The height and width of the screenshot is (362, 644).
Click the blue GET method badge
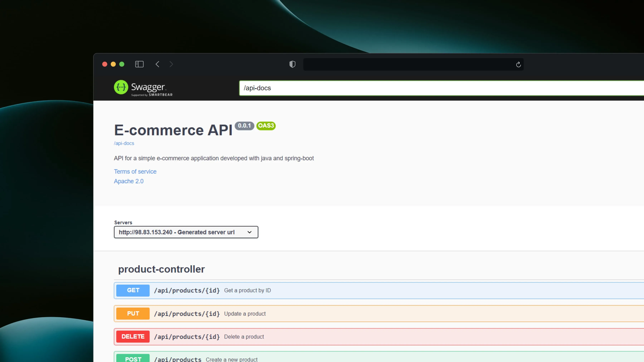pos(133,290)
